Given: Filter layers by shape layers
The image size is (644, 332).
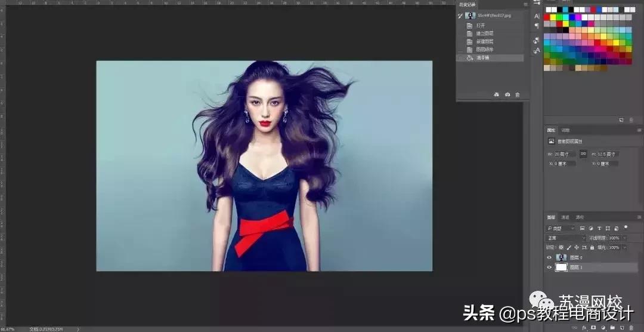Looking at the screenshot, I should pos(608,228).
